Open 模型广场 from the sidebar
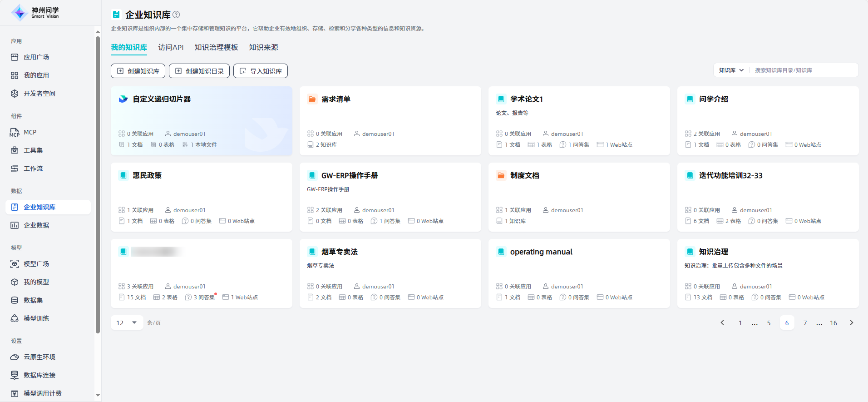Screen dimensions: 868x402 [x=36, y=264]
